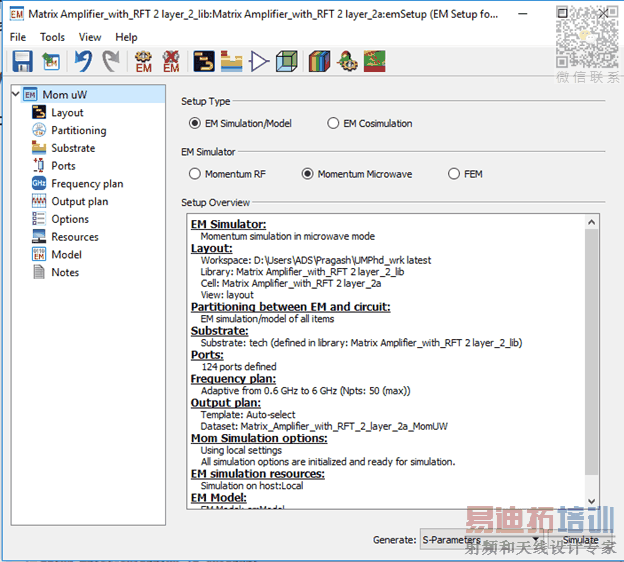Minimize the EM Setup window
Screen dimensions: 624x562
pos(523,14)
